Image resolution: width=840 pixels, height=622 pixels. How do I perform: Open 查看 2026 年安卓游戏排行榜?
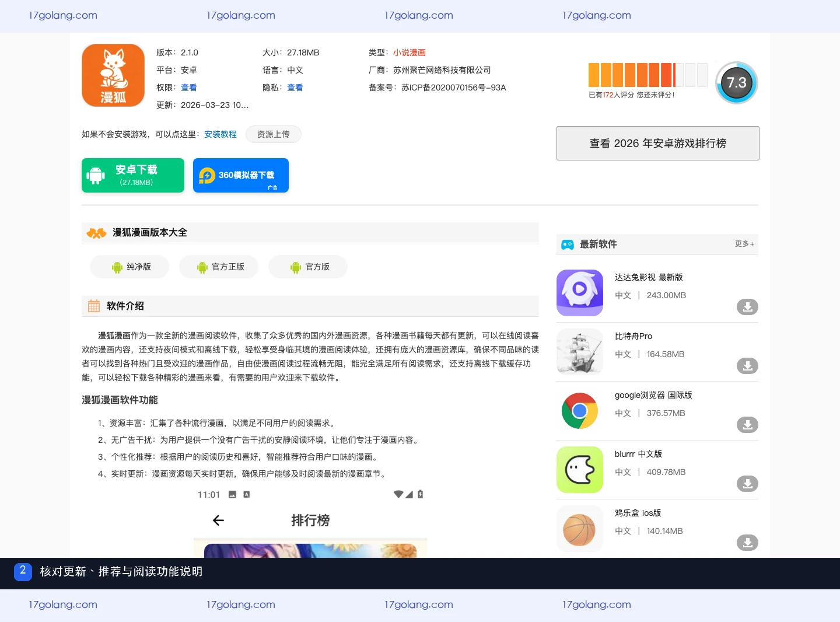[658, 143]
